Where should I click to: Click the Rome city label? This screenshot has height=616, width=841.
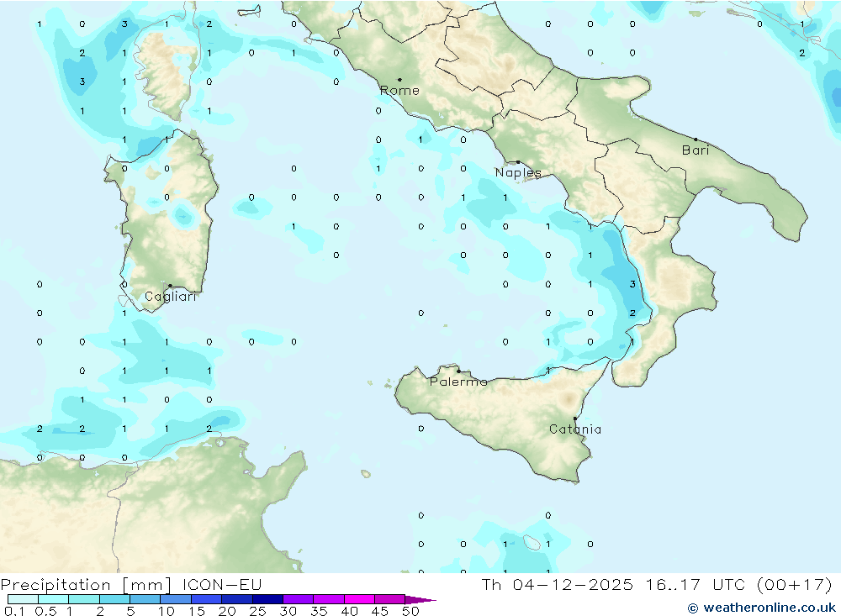pos(399,91)
